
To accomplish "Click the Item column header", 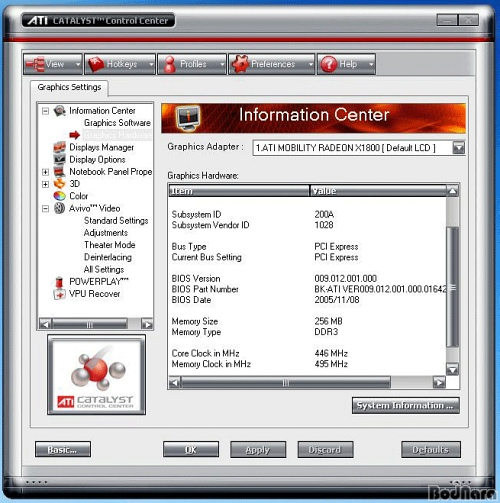I will (x=239, y=191).
